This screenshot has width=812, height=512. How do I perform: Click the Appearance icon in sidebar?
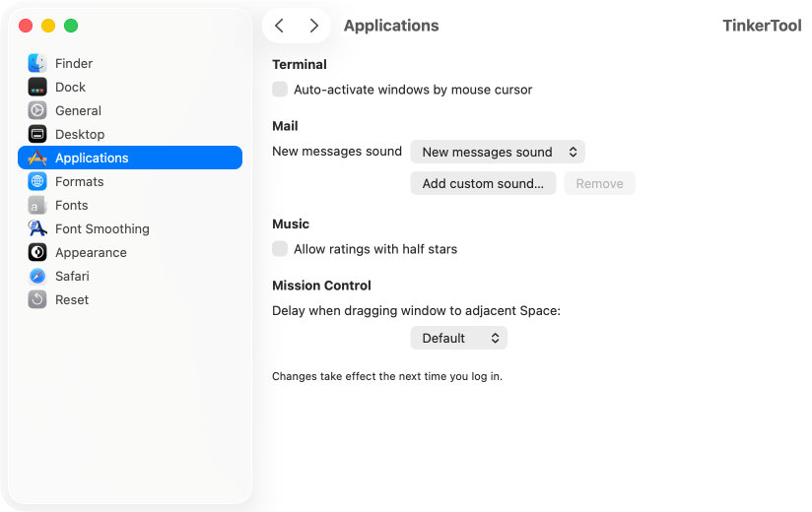coord(37,252)
